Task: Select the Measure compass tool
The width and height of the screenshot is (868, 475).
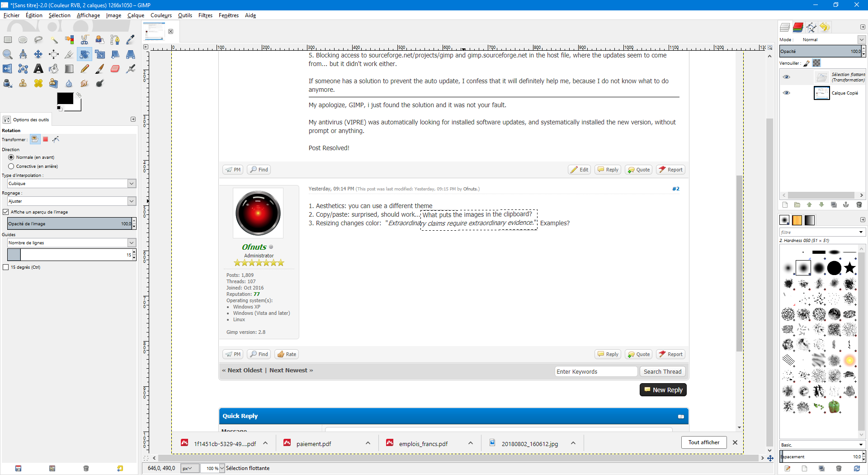Action: point(23,54)
